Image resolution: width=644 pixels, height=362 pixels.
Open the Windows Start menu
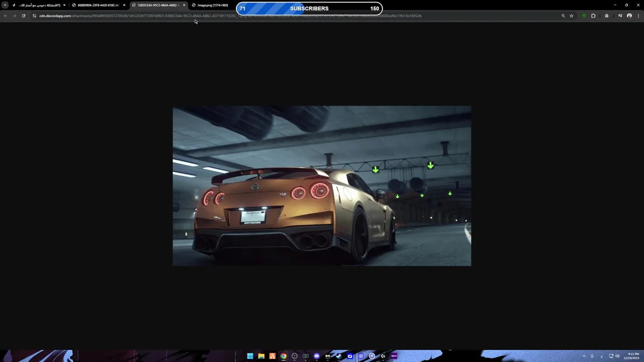250,356
